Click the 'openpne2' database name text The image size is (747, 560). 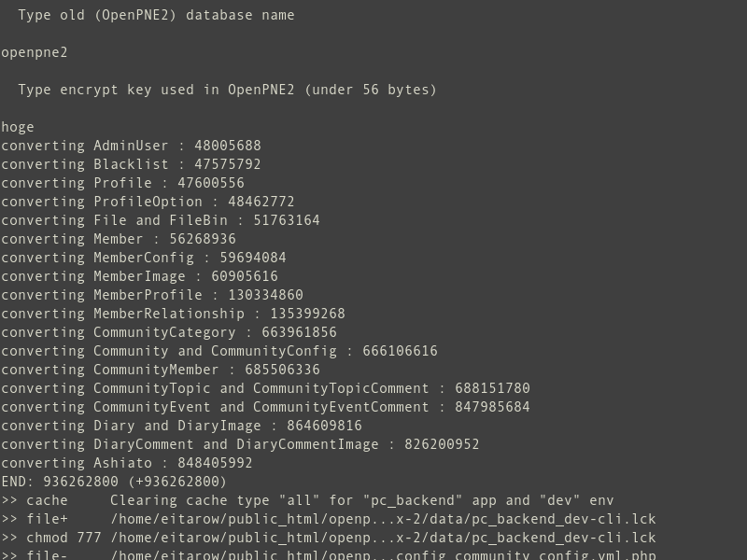click(x=35, y=52)
